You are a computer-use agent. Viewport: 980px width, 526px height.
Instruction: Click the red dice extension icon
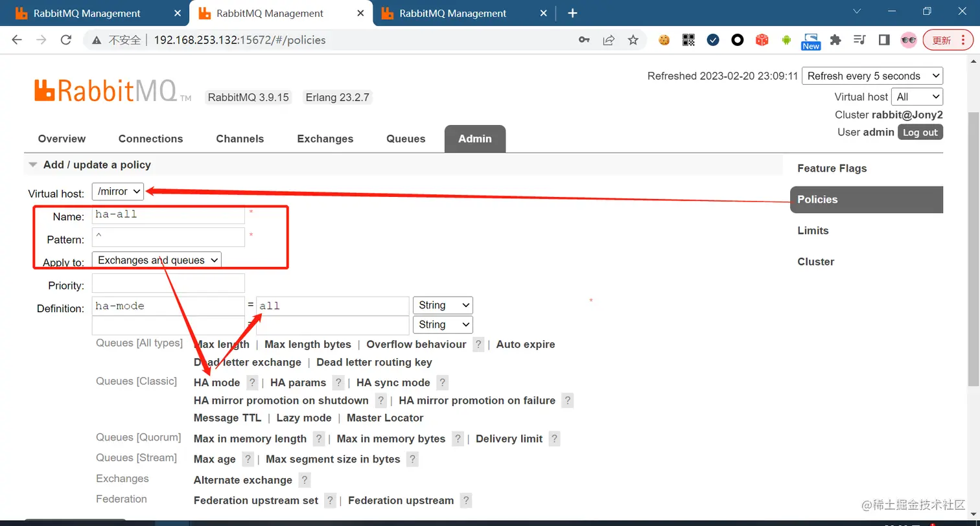(x=762, y=40)
